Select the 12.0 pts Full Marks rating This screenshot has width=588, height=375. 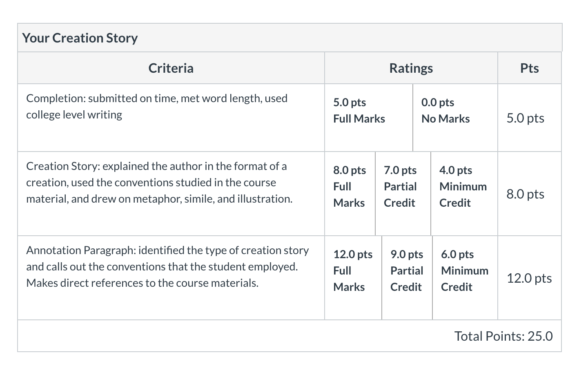pyautogui.click(x=353, y=271)
